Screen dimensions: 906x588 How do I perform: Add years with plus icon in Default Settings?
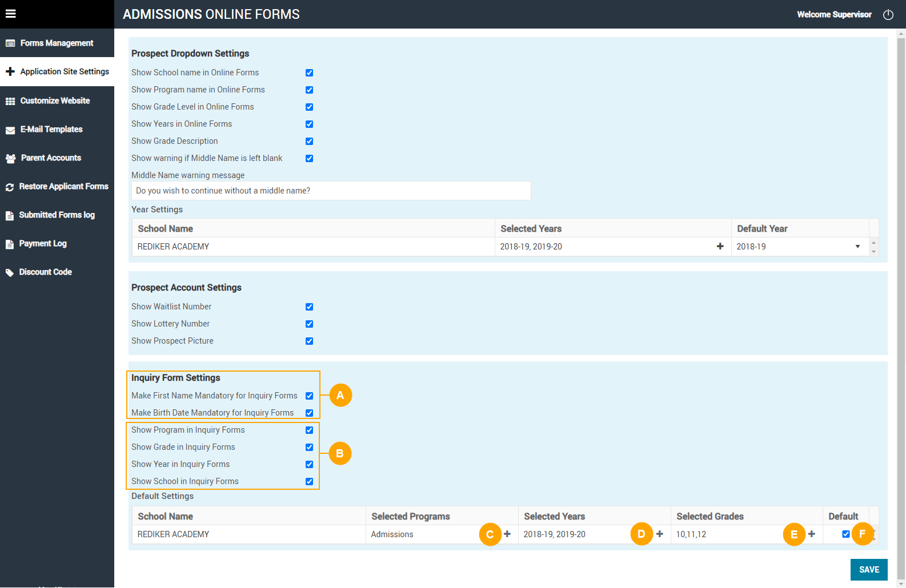[x=660, y=534]
